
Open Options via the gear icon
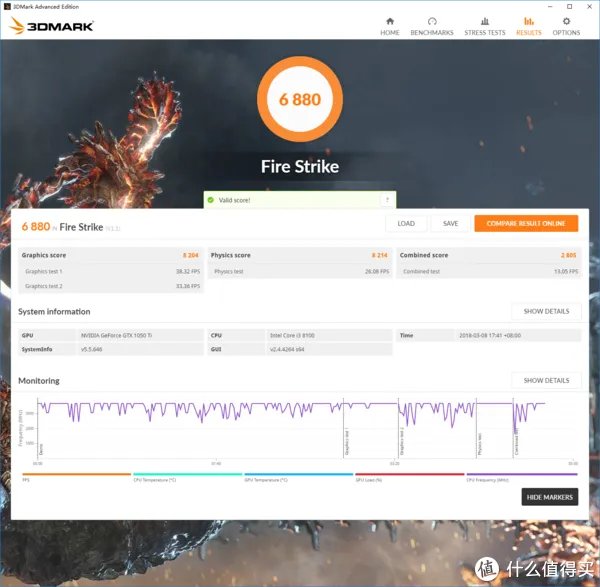pos(567,21)
